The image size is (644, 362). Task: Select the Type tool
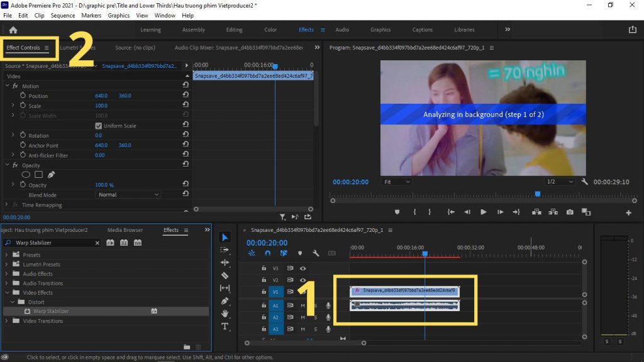click(225, 326)
